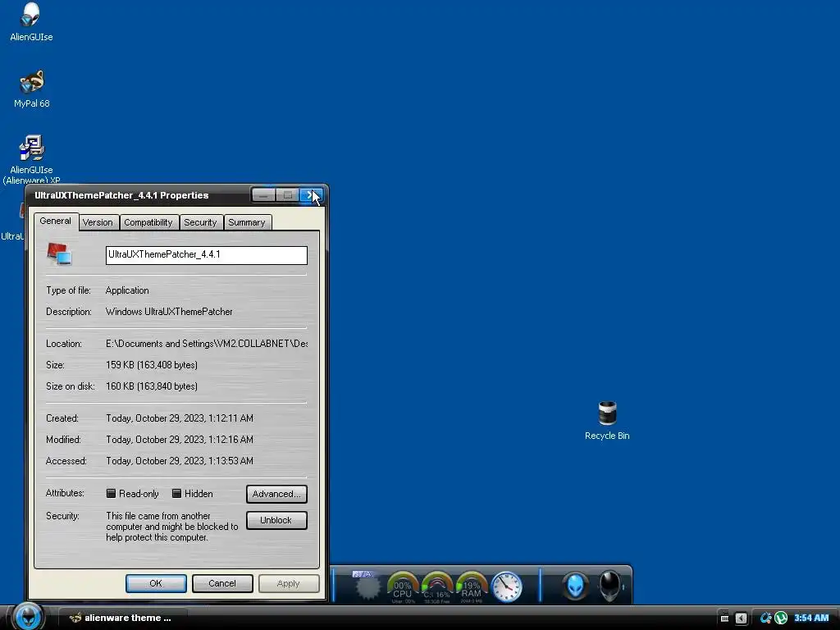
Task: Click the keyboard language bar icon
Action: point(724,618)
